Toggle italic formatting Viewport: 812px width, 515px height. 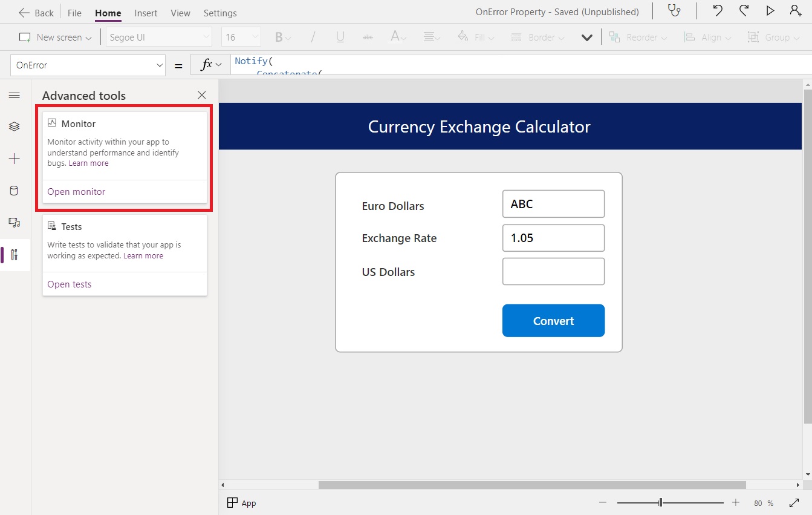(313, 36)
